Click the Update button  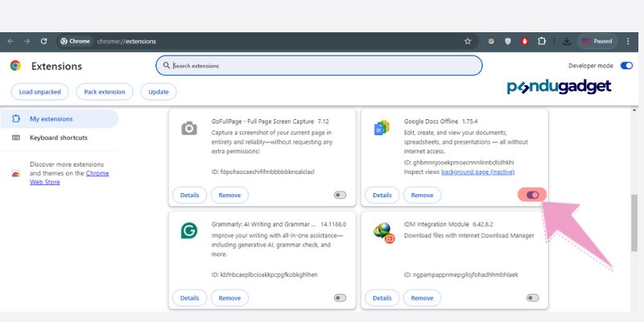[x=159, y=92]
